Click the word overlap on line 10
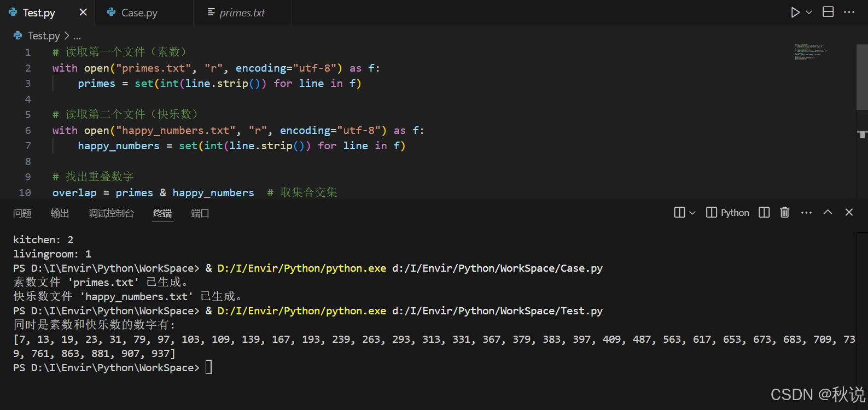Screen dimensions: 868x410 point(74,193)
